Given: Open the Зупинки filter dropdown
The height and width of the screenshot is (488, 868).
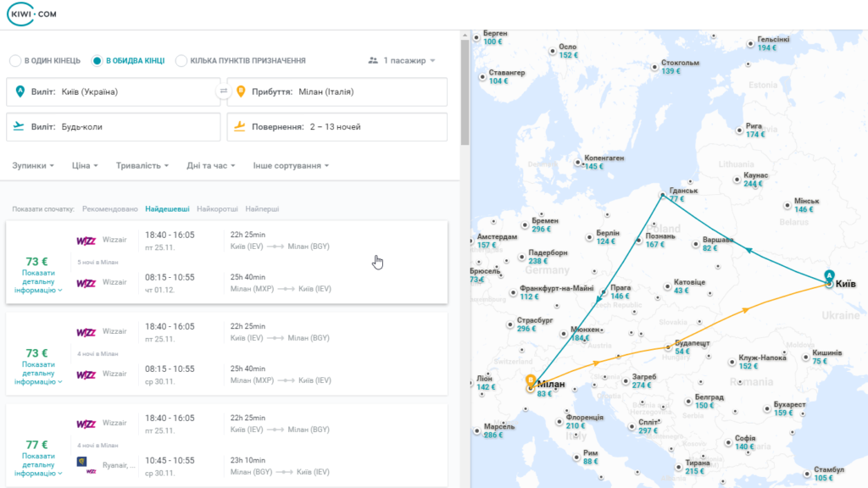Looking at the screenshot, I should coord(33,165).
